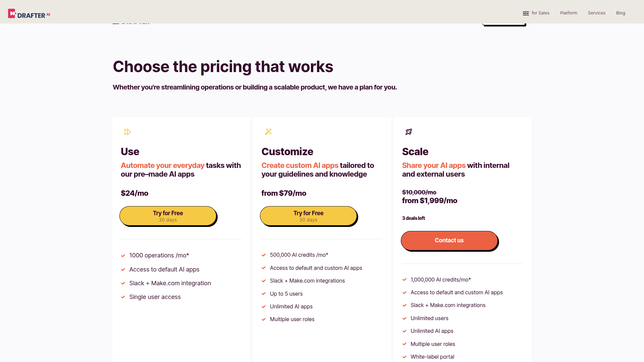Click the rocket icon on the Scale plan

(409, 132)
